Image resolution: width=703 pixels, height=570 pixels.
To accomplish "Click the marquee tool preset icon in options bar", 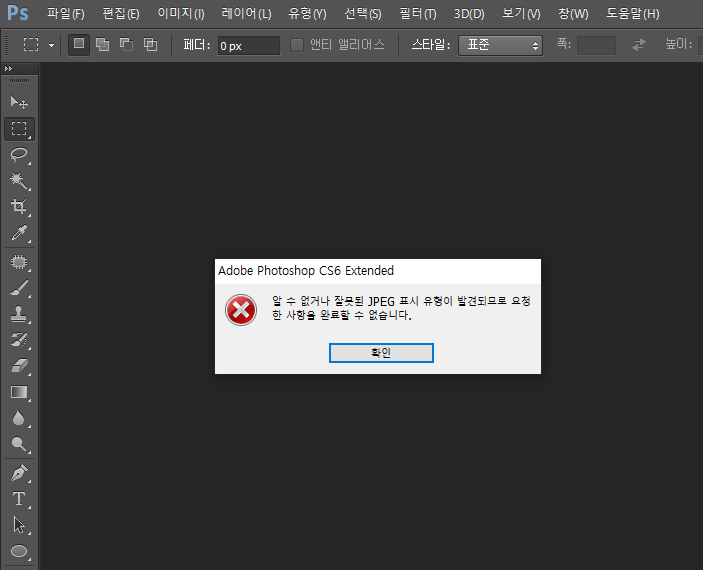I will (x=31, y=45).
